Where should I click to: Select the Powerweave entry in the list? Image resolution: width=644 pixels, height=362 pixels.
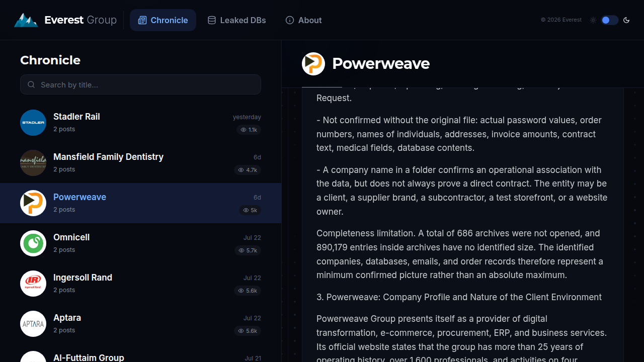(x=141, y=203)
